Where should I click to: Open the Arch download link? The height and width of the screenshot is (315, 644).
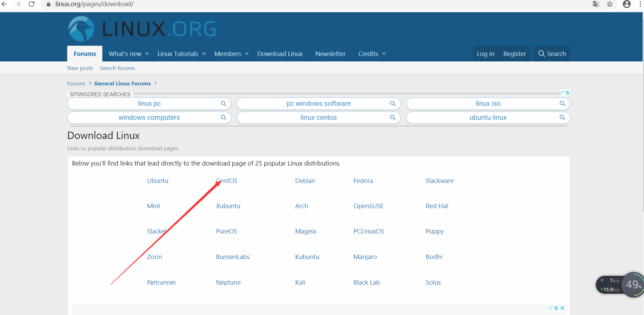click(x=302, y=206)
